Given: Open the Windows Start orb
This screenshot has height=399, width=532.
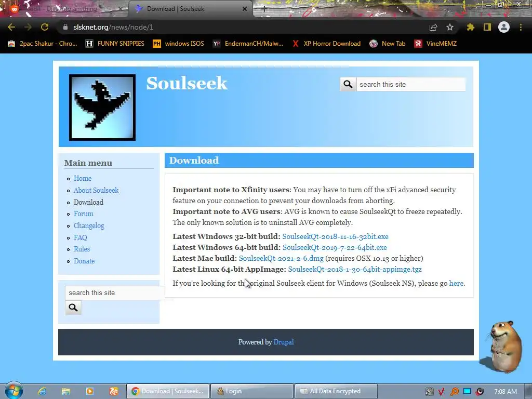Looking at the screenshot, I should (14, 391).
